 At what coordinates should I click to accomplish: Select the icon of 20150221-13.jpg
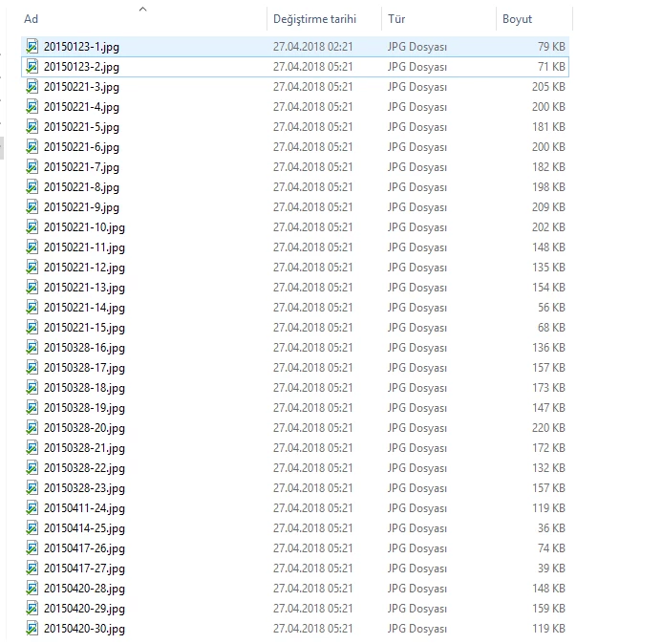pyautogui.click(x=32, y=288)
